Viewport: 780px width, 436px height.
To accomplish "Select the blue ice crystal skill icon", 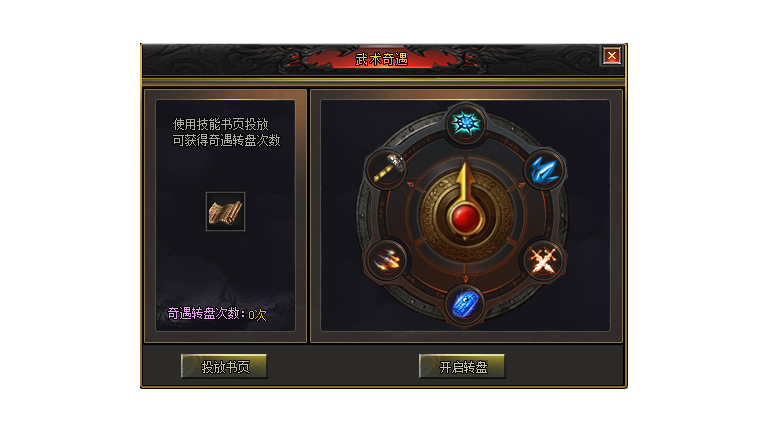I will (544, 170).
